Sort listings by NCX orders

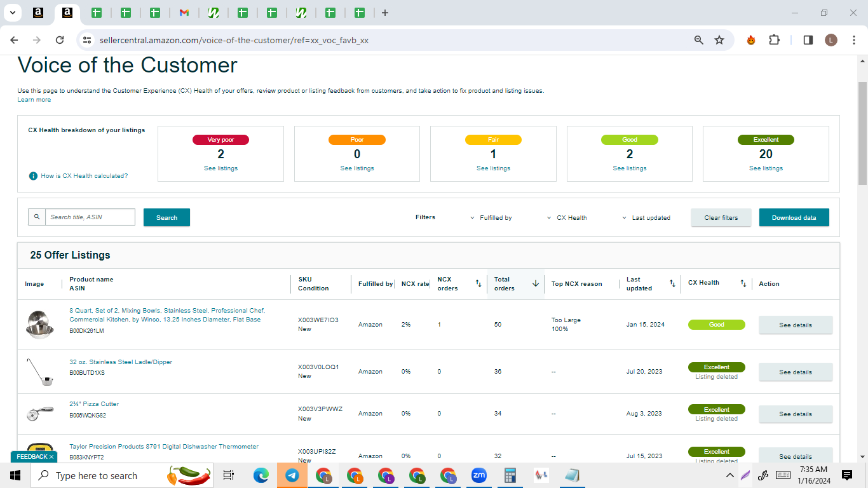click(478, 283)
